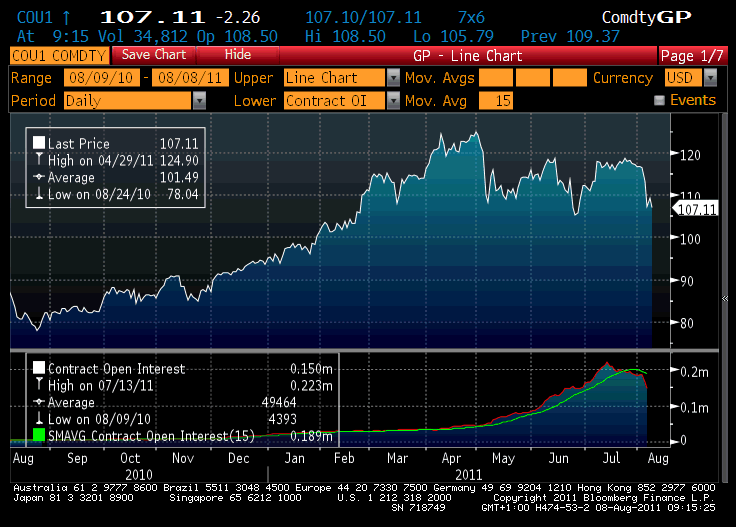The width and height of the screenshot is (736, 527).
Task: Click first upper Mov. Avgs input box
Action: point(496,78)
